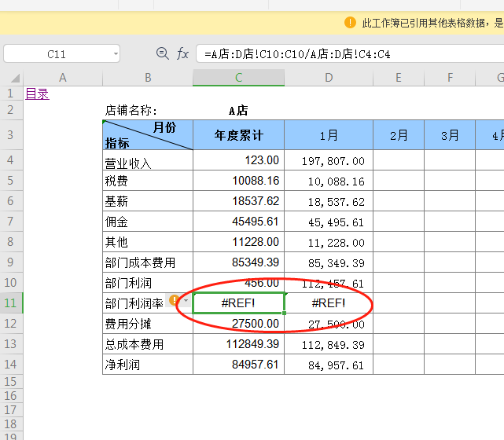The height and width of the screenshot is (440, 504).
Task: Select column D header
Action: click(329, 78)
